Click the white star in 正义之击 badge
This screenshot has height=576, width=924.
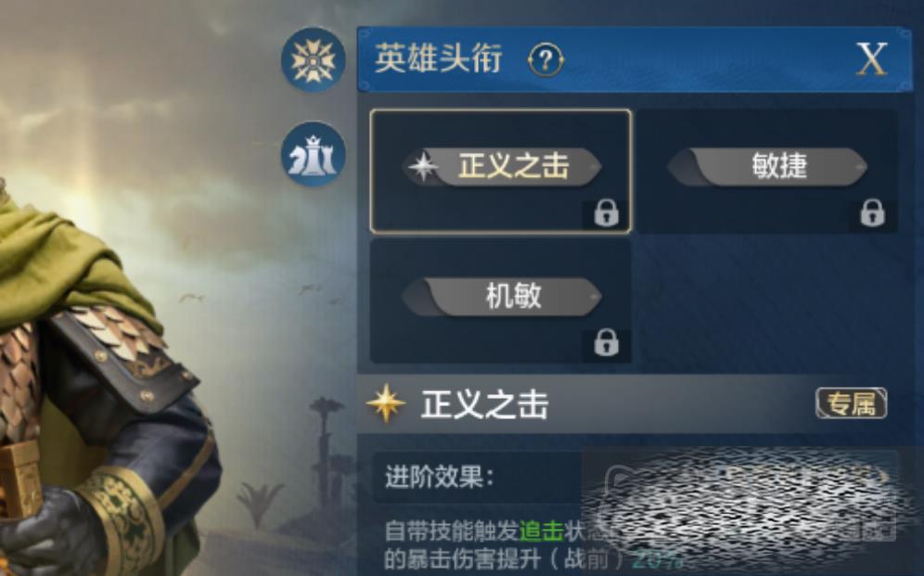point(423,167)
